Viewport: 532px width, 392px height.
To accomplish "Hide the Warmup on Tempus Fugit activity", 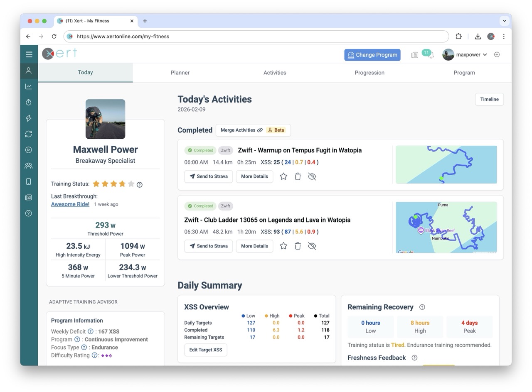I will pos(312,176).
